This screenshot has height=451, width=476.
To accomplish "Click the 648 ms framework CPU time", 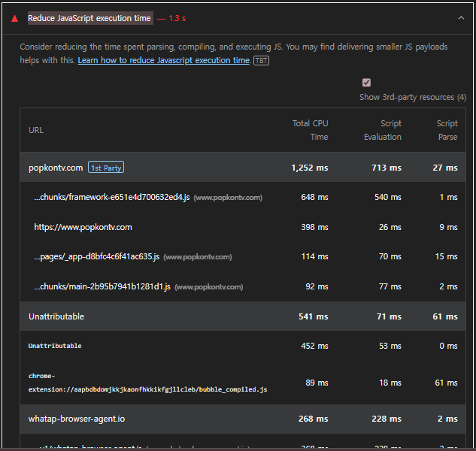I will [x=314, y=197].
